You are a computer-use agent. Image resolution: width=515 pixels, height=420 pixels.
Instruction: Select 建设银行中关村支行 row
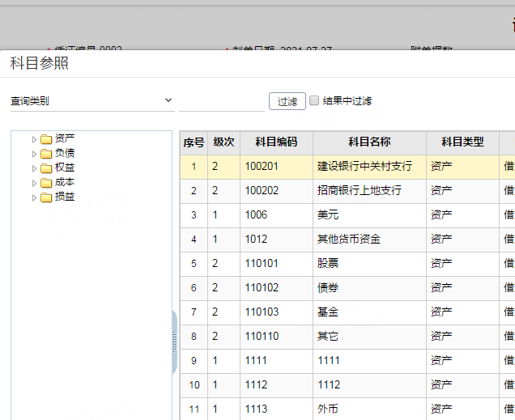click(x=364, y=167)
